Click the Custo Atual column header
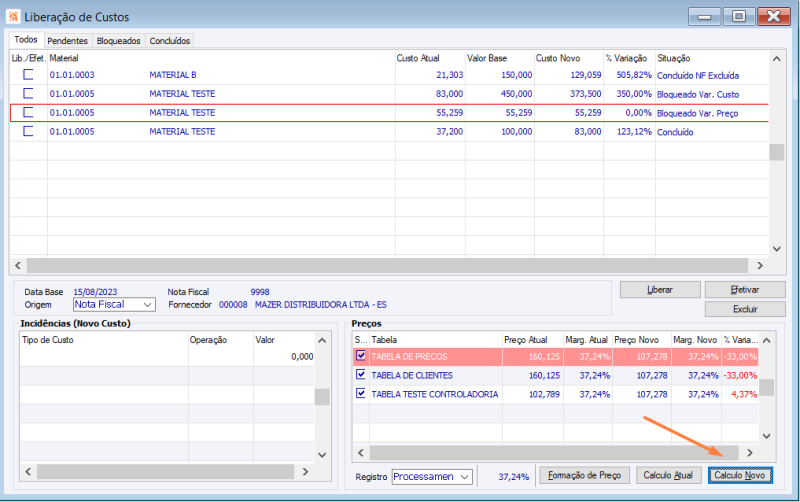This screenshot has height=502, width=800. 430,58
